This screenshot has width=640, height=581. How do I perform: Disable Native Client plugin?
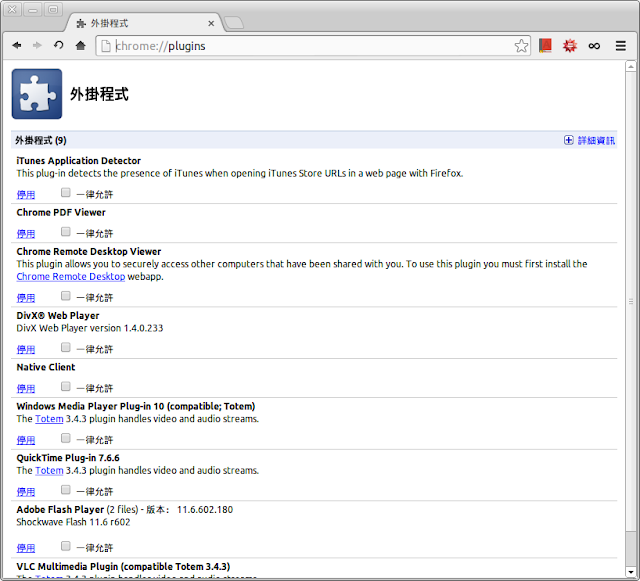click(26, 388)
